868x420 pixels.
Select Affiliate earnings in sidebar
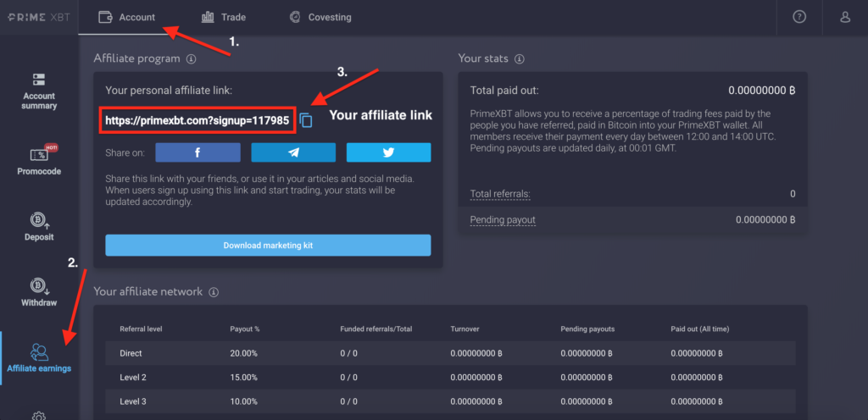(x=39, y=357)
